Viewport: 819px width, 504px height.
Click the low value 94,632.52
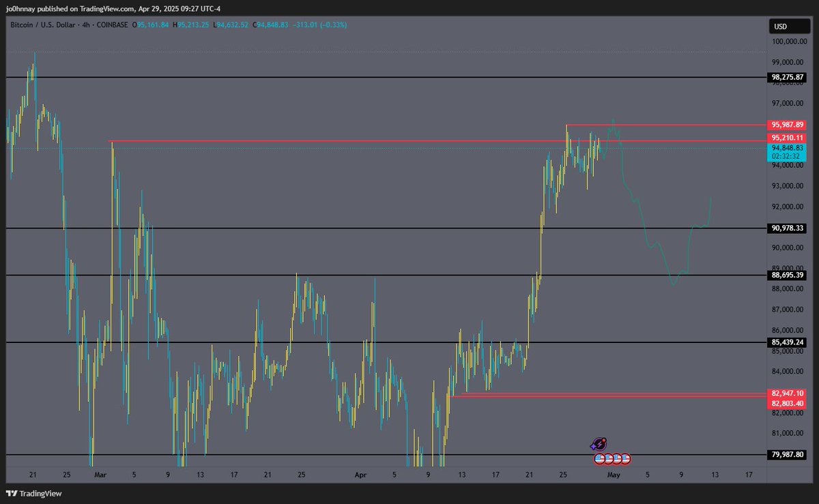[x=234, y=25]
